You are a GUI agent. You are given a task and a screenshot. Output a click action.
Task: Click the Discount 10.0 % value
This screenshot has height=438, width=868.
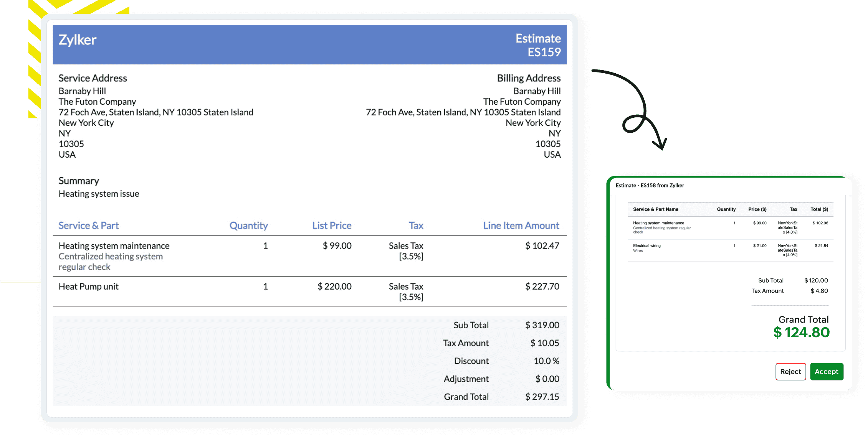pyautogui.click(x=546, y=361)
